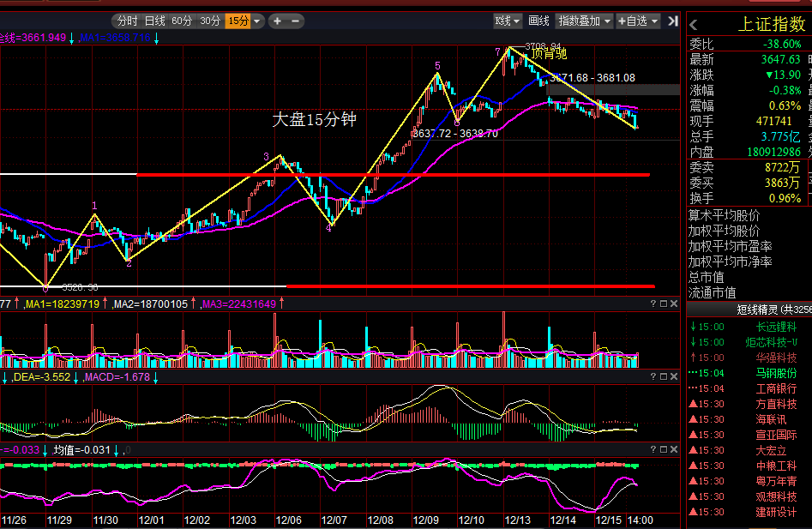Open the K线 chart type dropdown
This screenshot has width=812, height=529.
(x=508, y=21)
